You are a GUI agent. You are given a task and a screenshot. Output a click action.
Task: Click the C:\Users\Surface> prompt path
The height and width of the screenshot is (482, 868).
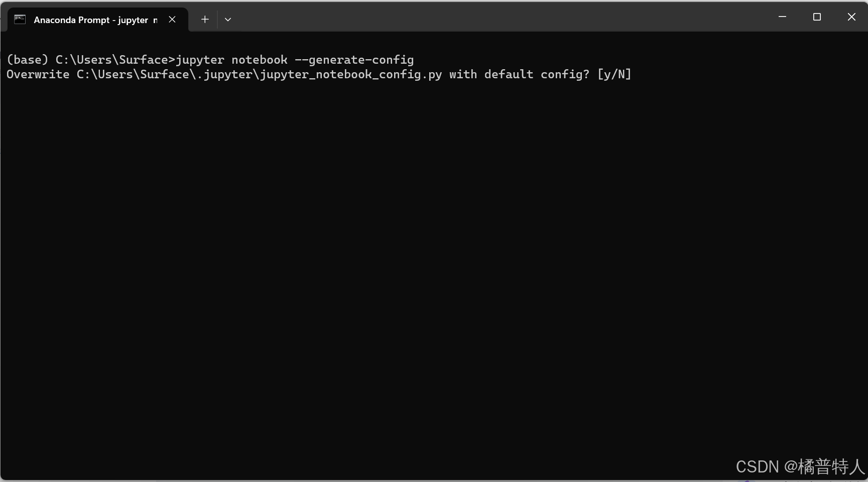tap(115, 60)
